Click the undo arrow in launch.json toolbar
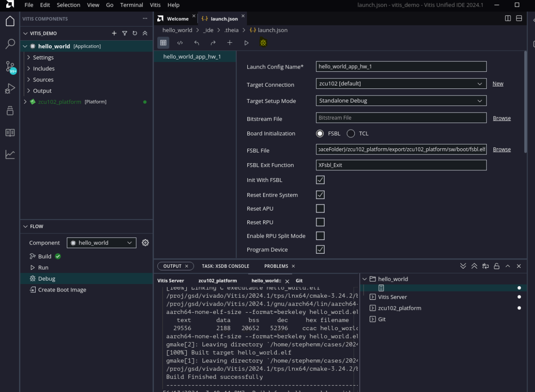 (x=197, y=43)
